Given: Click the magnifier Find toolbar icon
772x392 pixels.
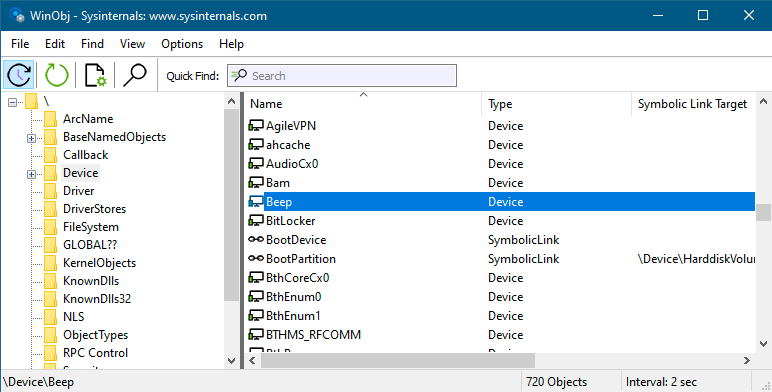Looking at the screenshot, I should [134, 75].
